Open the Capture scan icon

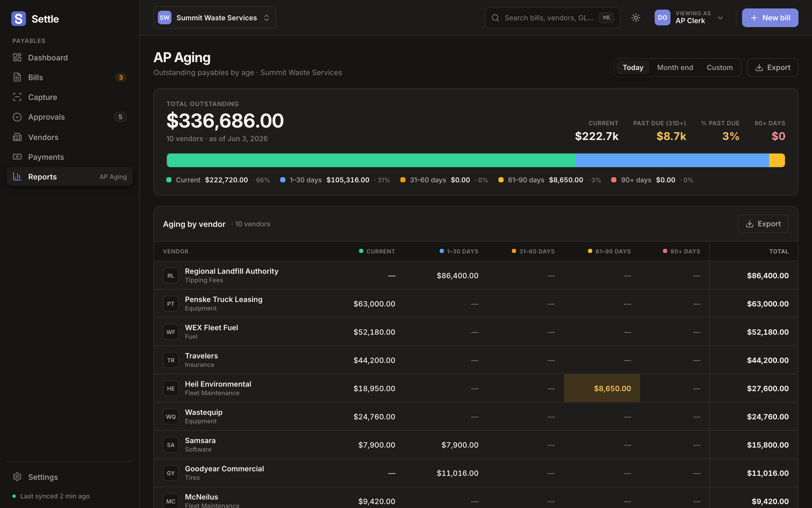click(17, 97)
